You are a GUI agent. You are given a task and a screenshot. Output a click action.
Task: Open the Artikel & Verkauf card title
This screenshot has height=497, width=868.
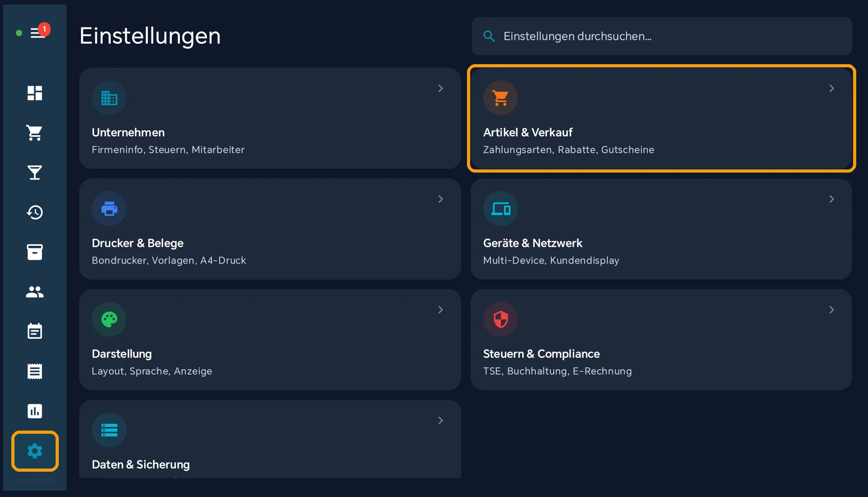tap(528, 132)
